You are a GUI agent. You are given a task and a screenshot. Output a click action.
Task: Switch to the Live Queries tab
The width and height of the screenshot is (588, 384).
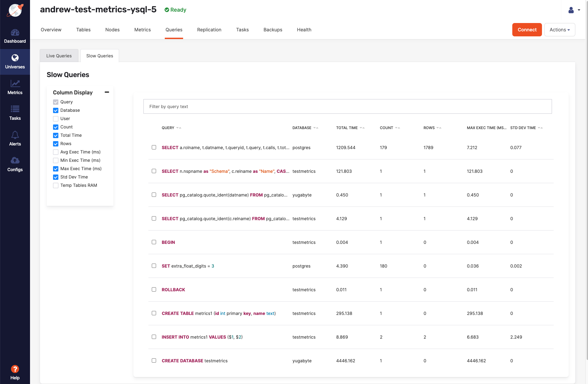click(x=59, y=56)
